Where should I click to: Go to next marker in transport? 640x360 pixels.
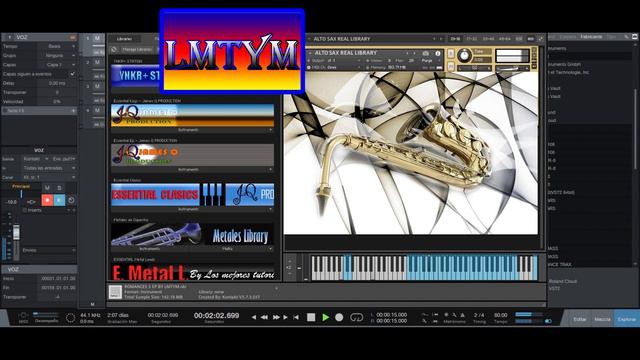point(285,317)
